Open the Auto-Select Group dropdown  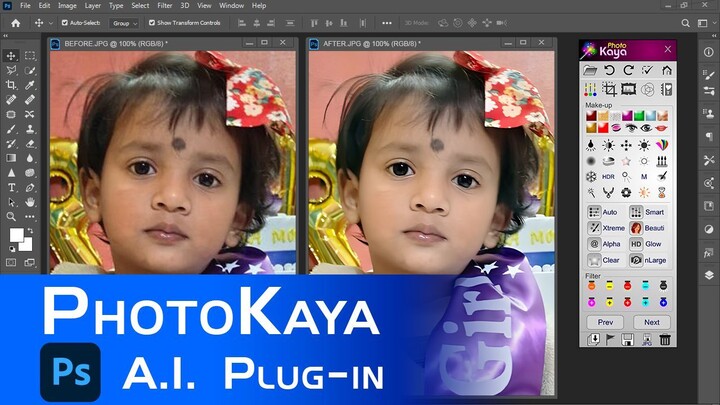(124, 23)
